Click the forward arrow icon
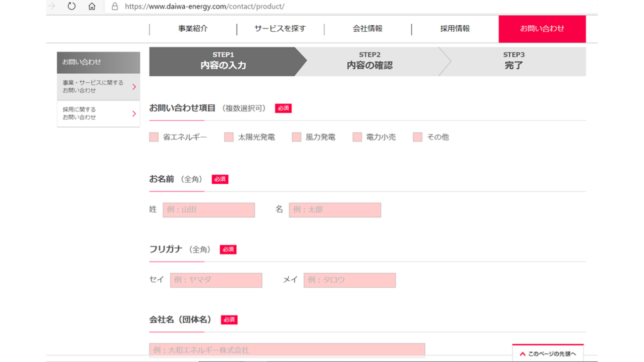Screen dimensions: 644x362 (52, 6)
